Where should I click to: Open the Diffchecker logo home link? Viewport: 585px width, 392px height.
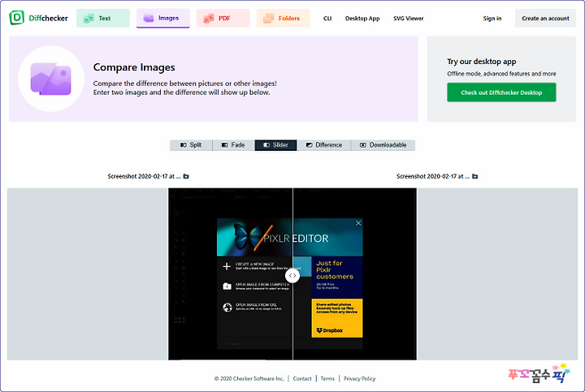pos(39,18)
